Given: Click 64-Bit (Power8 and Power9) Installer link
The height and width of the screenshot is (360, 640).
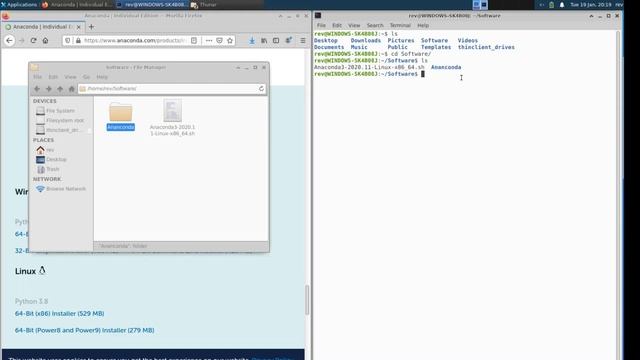Looking at the screenshot, I should tap(84, 330).
